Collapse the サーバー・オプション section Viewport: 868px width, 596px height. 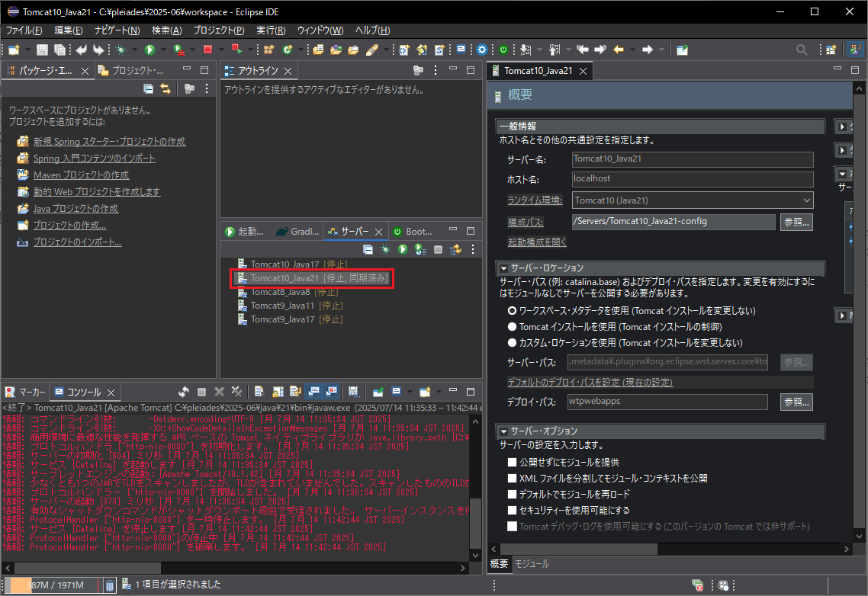(504, 431)
